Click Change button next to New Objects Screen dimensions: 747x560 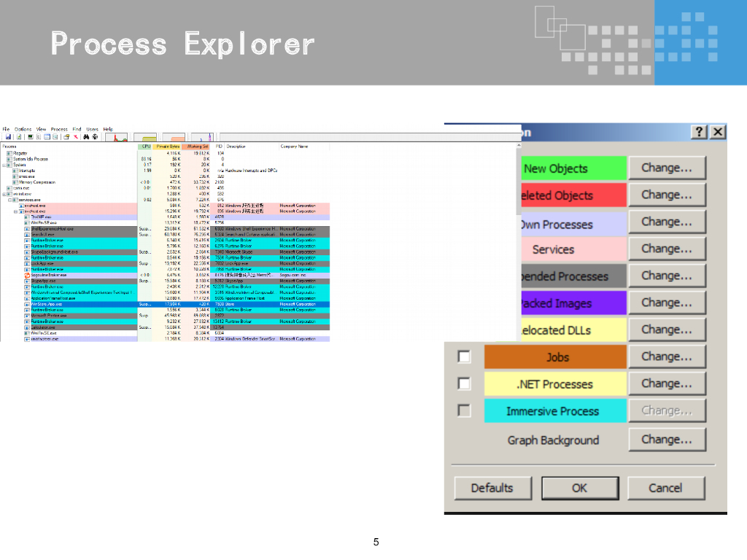tap(667, 168)
